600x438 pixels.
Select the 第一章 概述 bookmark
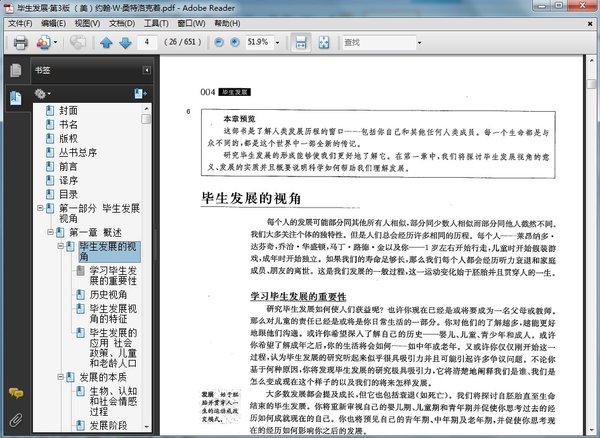(x=96, y=232)
